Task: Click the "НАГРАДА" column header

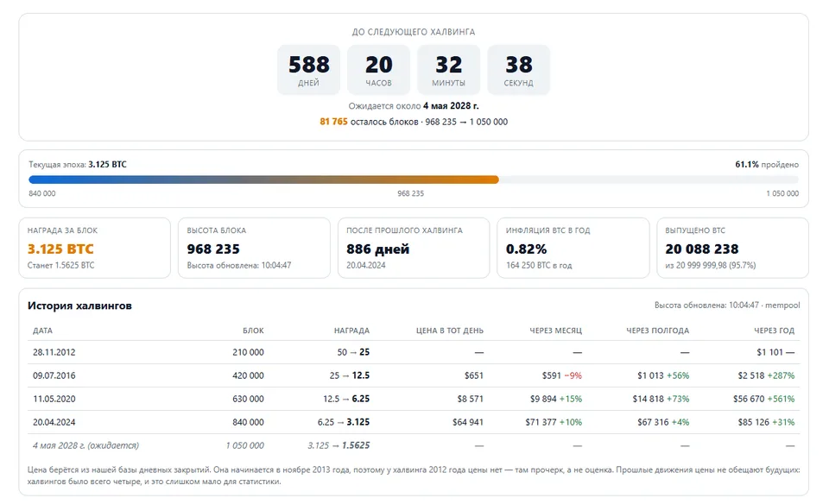Action: 351,331
